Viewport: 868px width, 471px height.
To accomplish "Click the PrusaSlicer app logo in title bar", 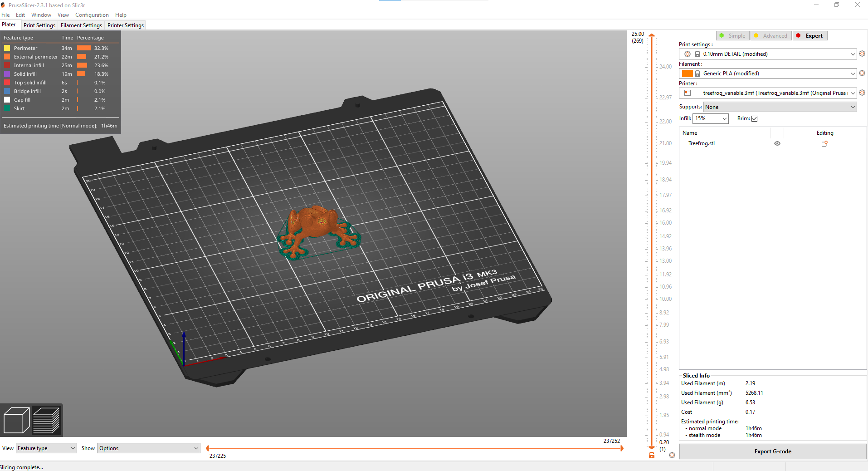I will pos(3,5).
